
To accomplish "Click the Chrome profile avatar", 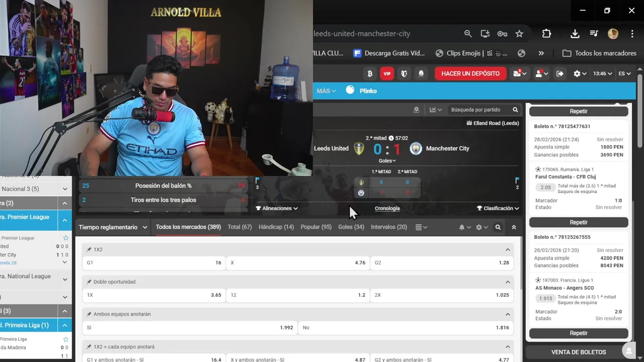I will point(613,34).
